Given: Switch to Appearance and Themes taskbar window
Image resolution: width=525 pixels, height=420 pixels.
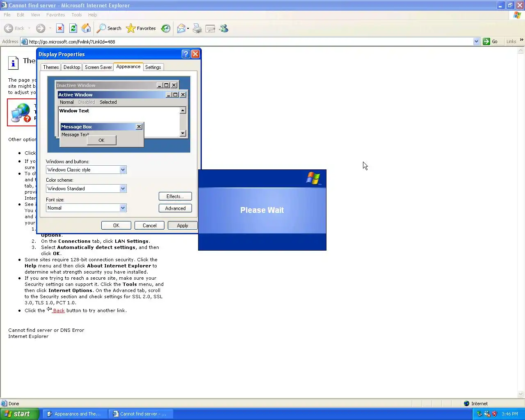Looking at the screenshot, I should [x=75, y=414].
